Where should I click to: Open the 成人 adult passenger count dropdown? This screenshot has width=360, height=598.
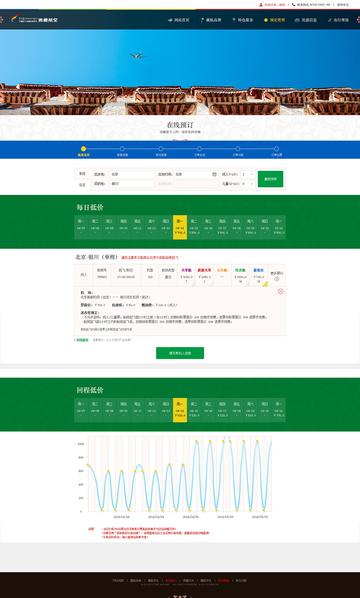tap(248, 174)
